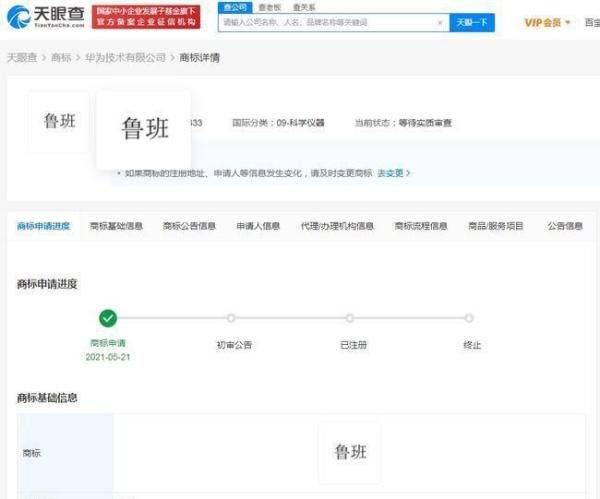600x499 pixels.
Task: Switch to 商标基础信息 tab
Action: coord(116,226)
